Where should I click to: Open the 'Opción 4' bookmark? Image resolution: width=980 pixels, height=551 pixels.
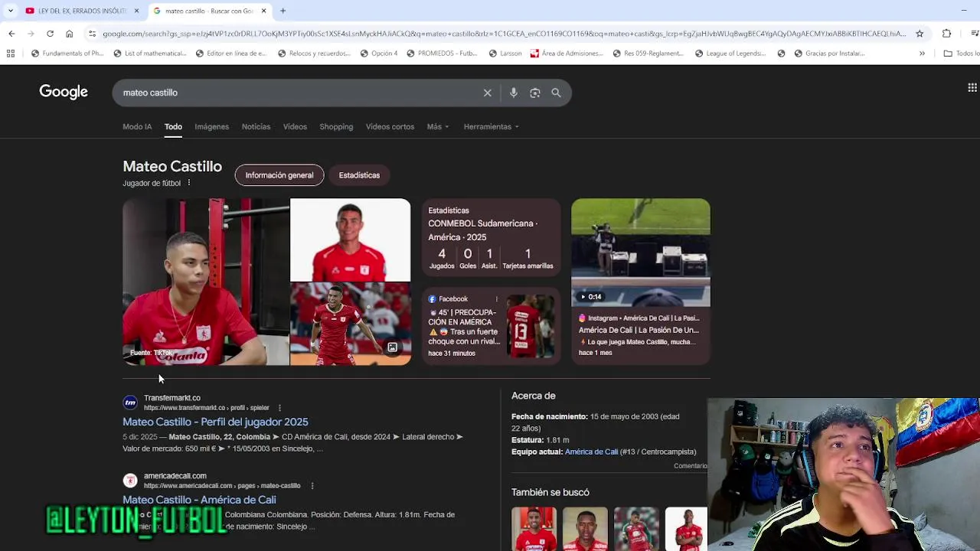point(378,54)
